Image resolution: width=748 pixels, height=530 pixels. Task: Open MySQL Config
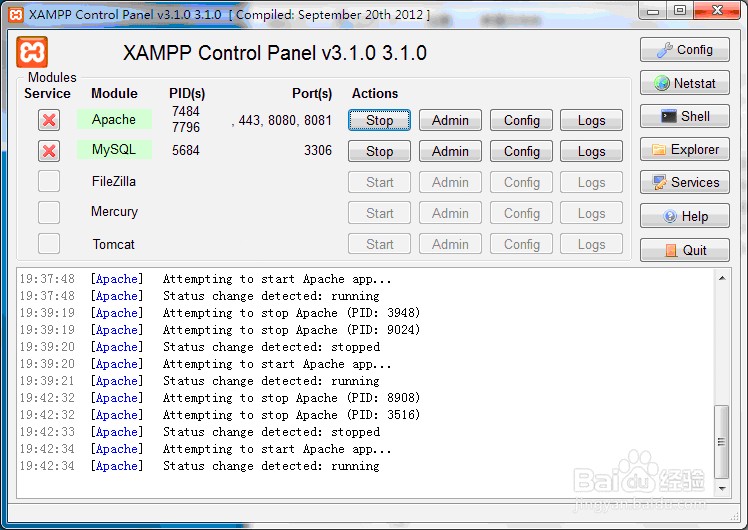coord(521,151)
